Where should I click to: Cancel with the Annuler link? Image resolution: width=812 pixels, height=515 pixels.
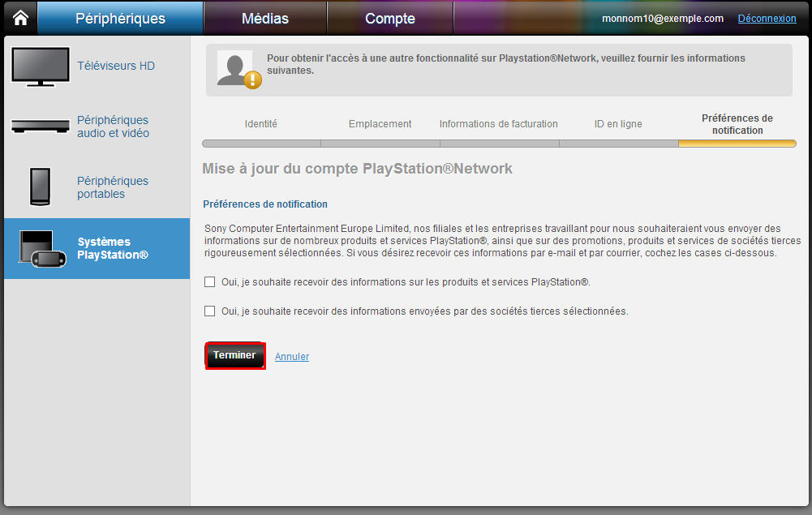(x=292, y=357)
